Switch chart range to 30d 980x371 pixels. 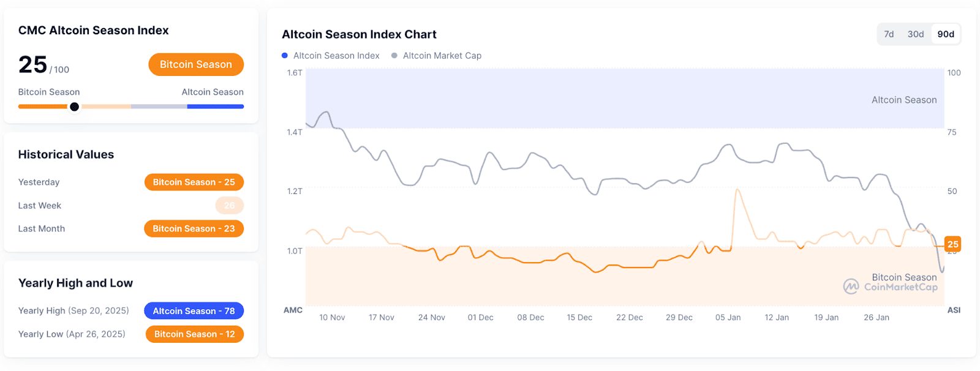click(x=916, y=34)
